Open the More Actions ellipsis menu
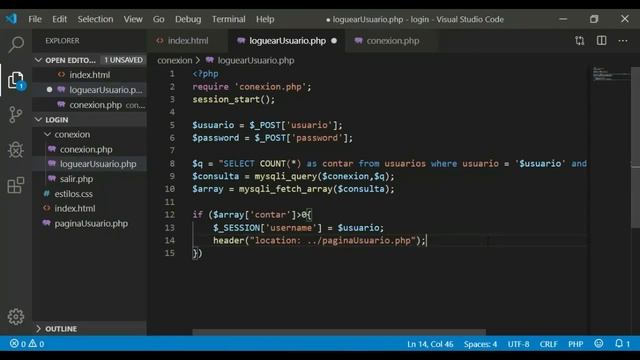640x360 pixels. pyautogui.click(x=623, y=40)
